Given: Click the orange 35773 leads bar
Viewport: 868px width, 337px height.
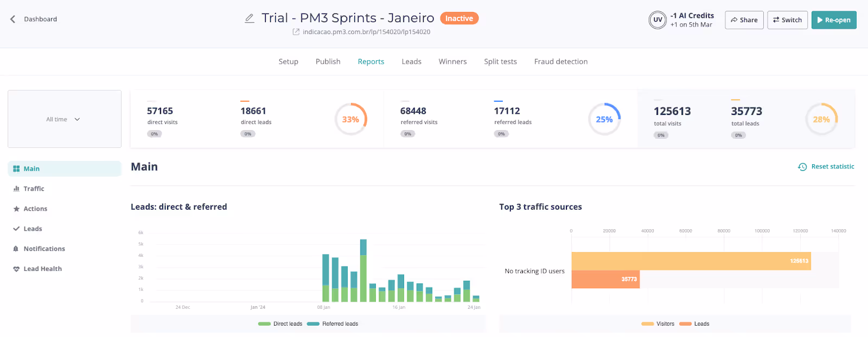Looking at the screenshot, I should [x=605, y=280].
